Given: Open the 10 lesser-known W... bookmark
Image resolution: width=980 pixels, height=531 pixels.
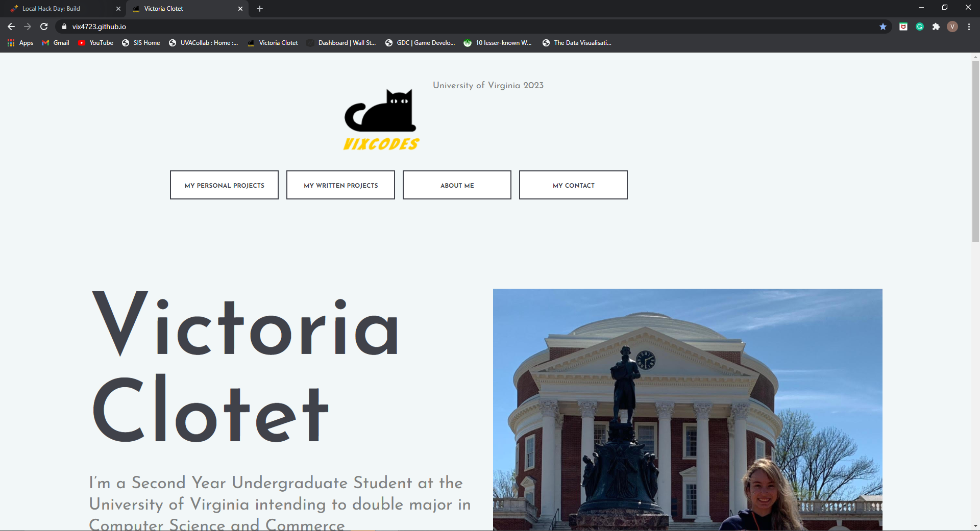Looking at the screenshot, I should 498,43.
